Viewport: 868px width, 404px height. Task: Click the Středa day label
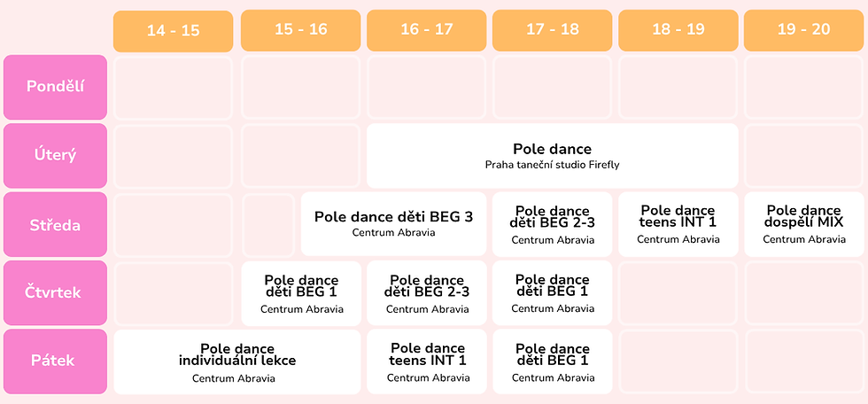pyautogui.click(x=55, y=224)
